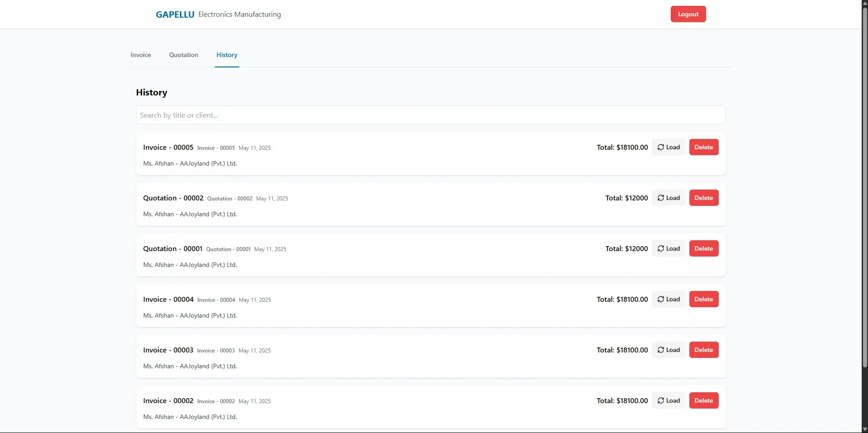The height and width of the screenshot is (433, 868).
Task: Delete Invoice - 00002 entry
Action: tap(704, 400)
